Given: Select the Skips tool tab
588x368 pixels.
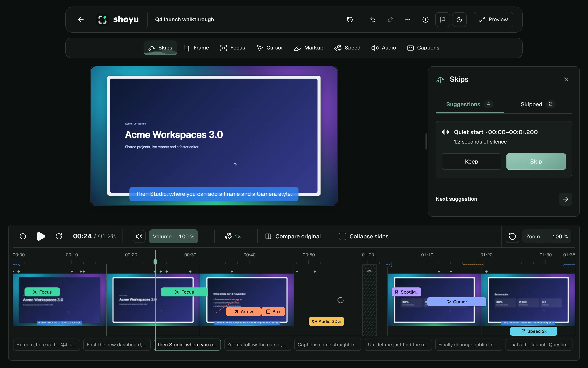Looking at the screenshot, I should coord(160,48).
